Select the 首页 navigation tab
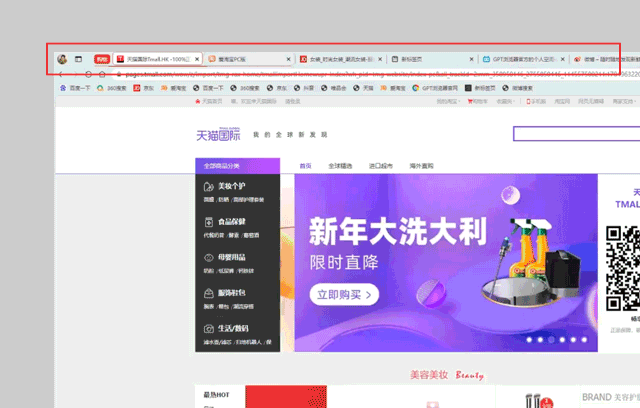Image resolution: width=640 pixels, height=408 pixels. point(305,166)
